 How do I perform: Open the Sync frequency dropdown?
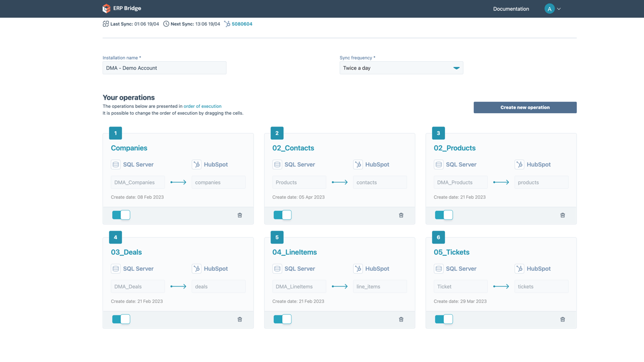coord(401,68)
